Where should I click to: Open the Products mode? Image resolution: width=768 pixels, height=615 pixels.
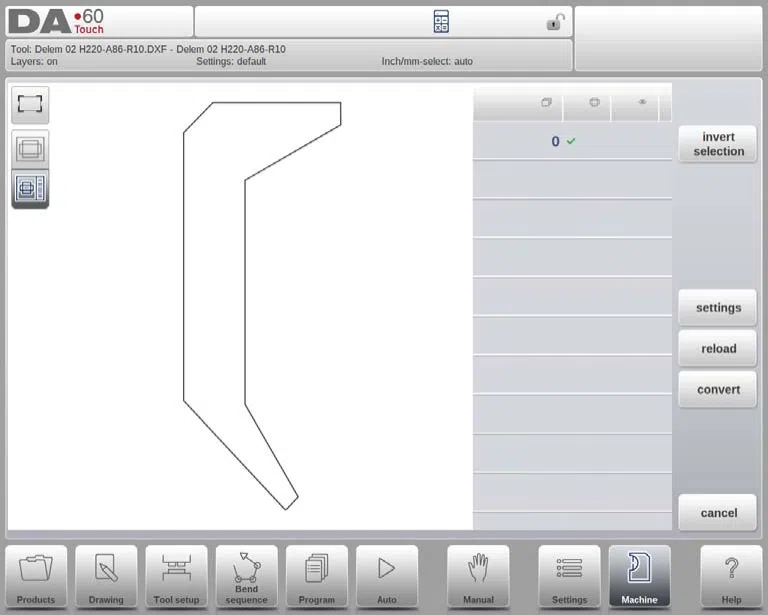(x=36, y=577)
